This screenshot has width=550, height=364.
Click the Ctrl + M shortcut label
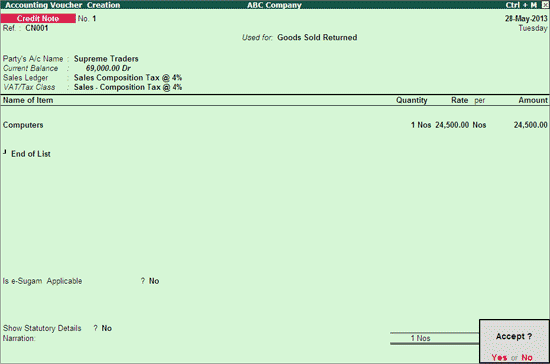pos(521,5)
